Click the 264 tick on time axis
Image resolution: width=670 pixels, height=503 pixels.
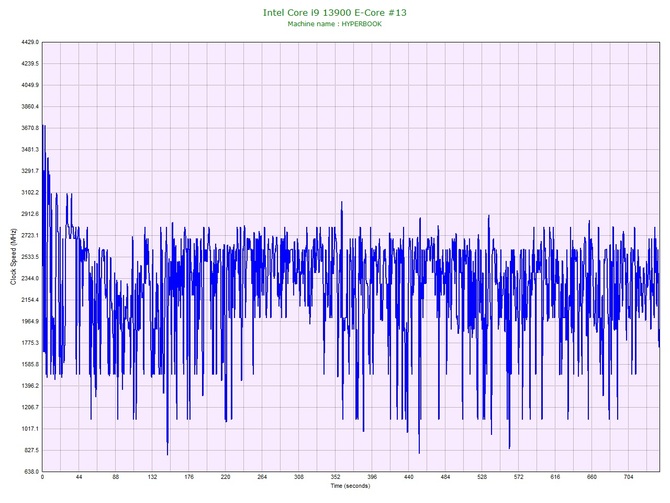click(x=262, y=477)
